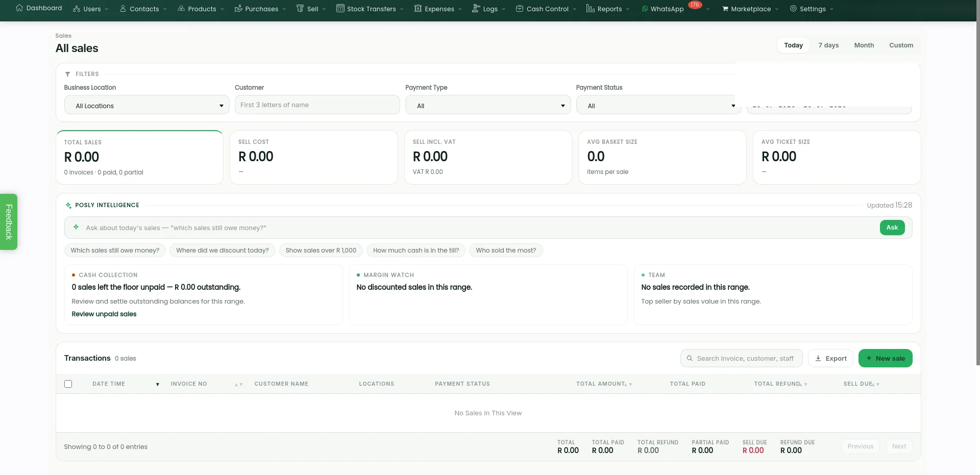Image resolution: width=980 pixels, height=475 pixels.
Task: Click the Search invoice, customer, staff field
Action: click(741, 358)
